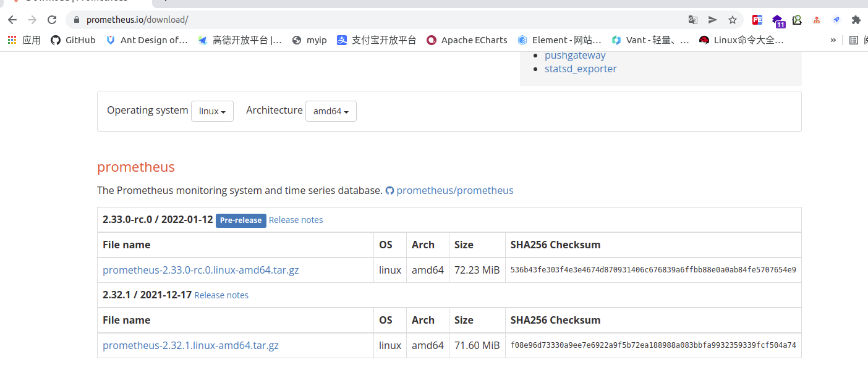
Task: Click the 2.33.0-rc.0 / 2022-01-12 version text
Action: [x=158, y=220]
